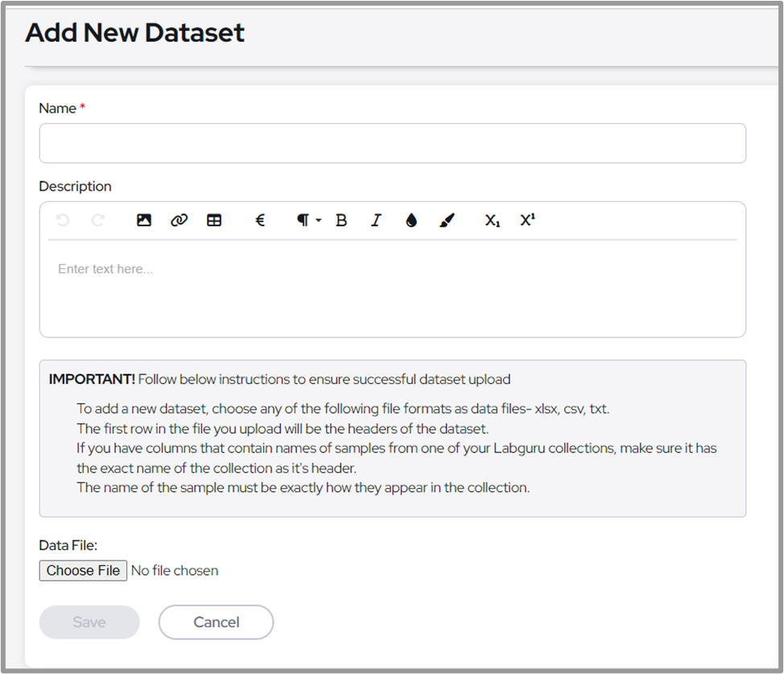784x674 pixels.
Task: Click the 'Name' field label
Action: [x=57, y=108]
